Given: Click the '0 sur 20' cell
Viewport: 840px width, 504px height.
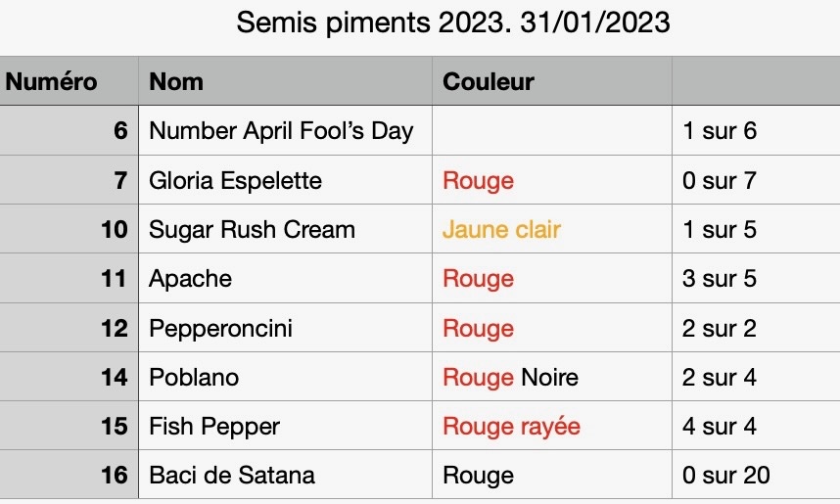Looking at the screenshot, I should (x=756, y=475).
